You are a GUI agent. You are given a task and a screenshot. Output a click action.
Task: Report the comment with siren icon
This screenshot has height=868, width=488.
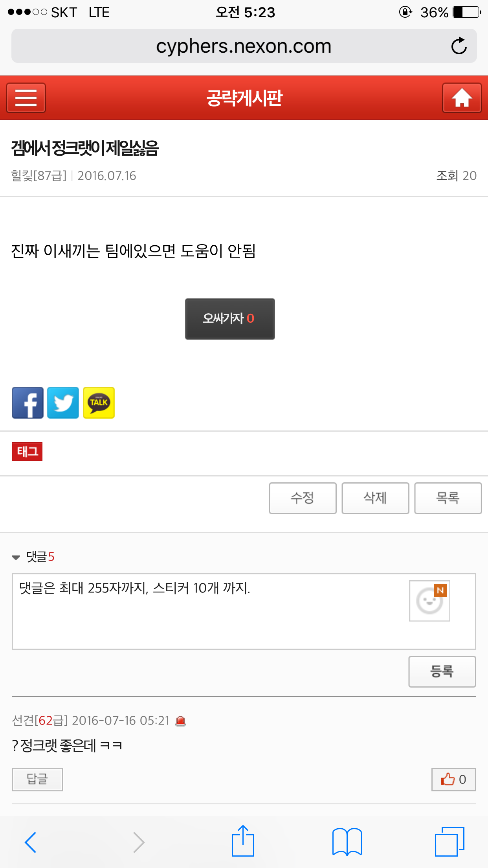coord(181,721)
